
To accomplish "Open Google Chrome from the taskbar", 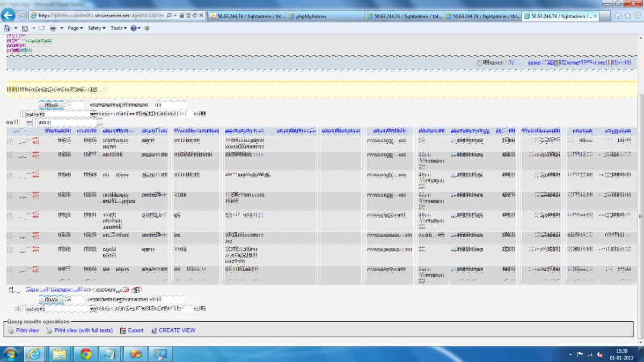I will click(85, 354).
